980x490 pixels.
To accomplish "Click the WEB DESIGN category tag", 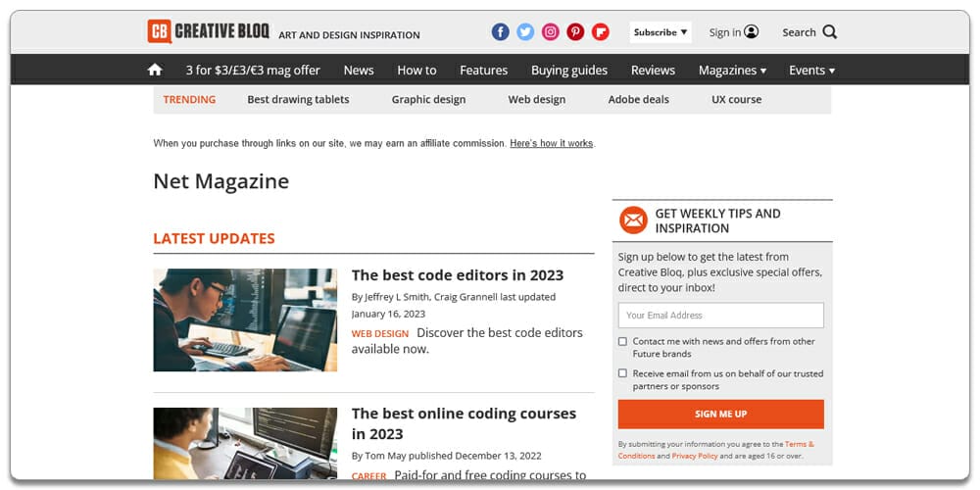I will (380, 334).
